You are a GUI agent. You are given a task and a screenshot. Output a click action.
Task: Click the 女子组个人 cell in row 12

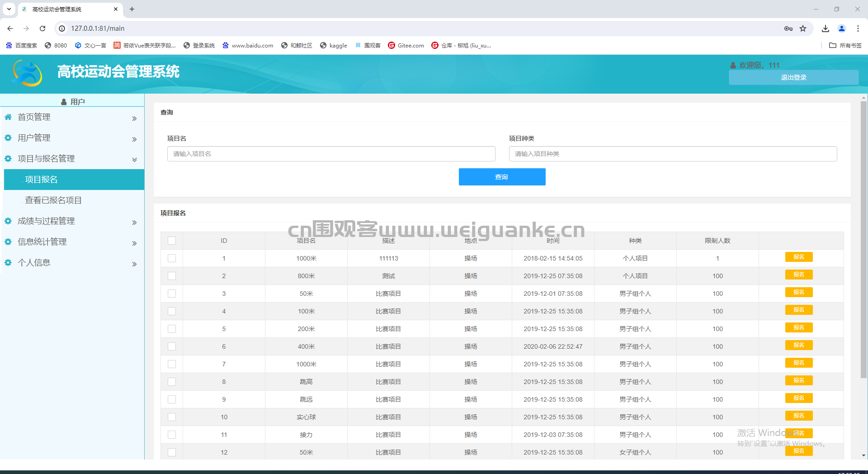coord(635,452)
